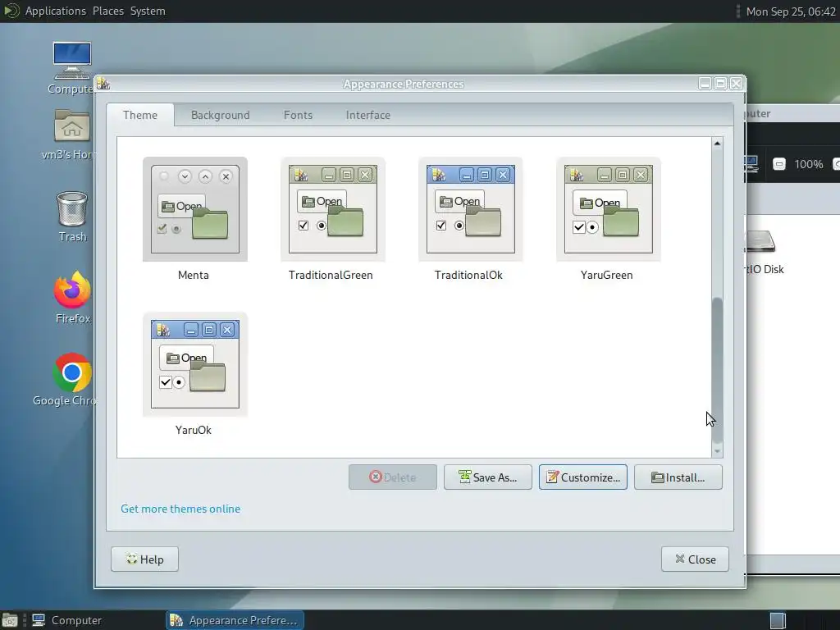The image size is (840, 630).
Task: Maximize the Appearance Preferences window
Action: (720, 84)
